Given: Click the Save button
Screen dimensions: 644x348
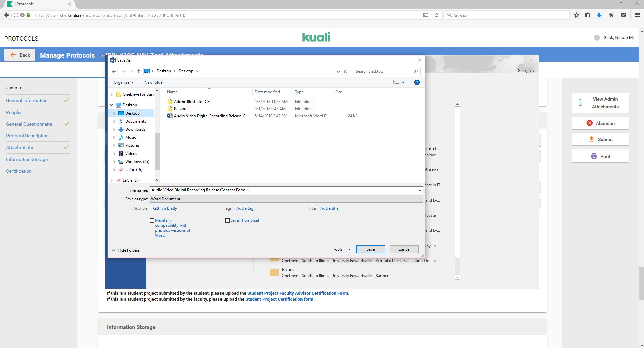Looking at the screenshot, I should pos(370,249).
